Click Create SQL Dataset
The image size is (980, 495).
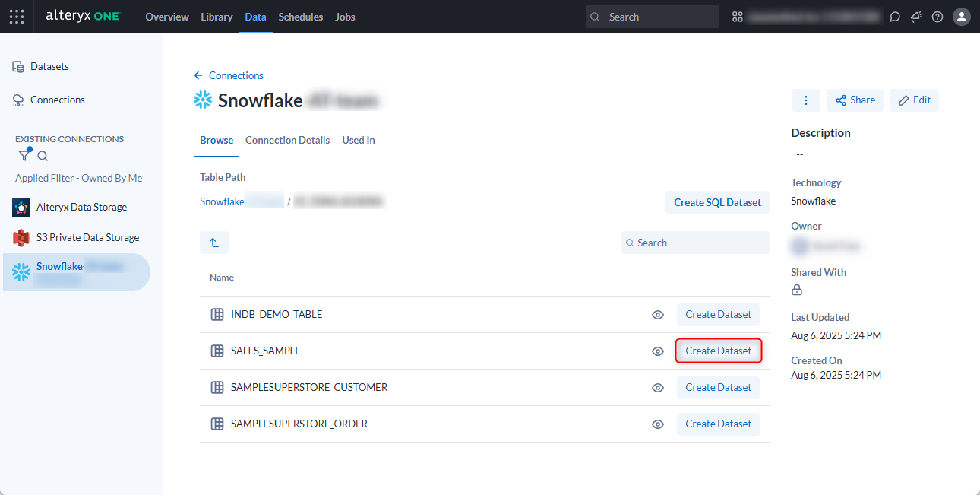[x=717, y=202]
